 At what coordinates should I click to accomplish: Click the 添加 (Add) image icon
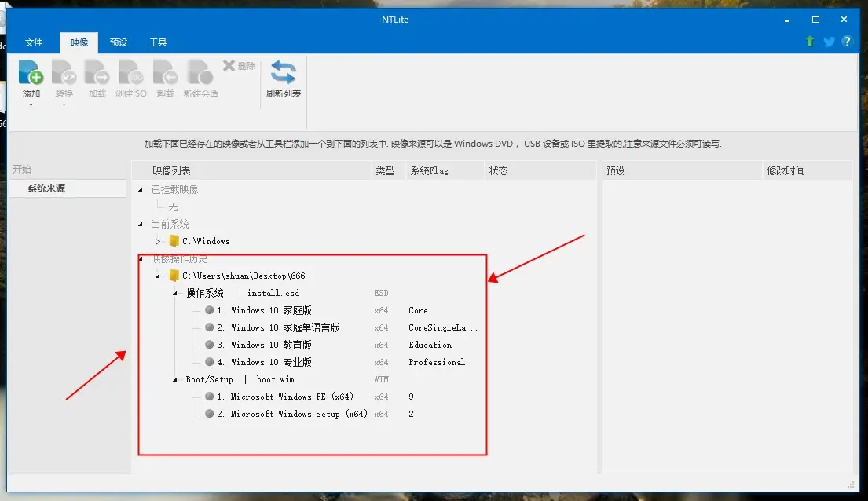pos(31,72)
